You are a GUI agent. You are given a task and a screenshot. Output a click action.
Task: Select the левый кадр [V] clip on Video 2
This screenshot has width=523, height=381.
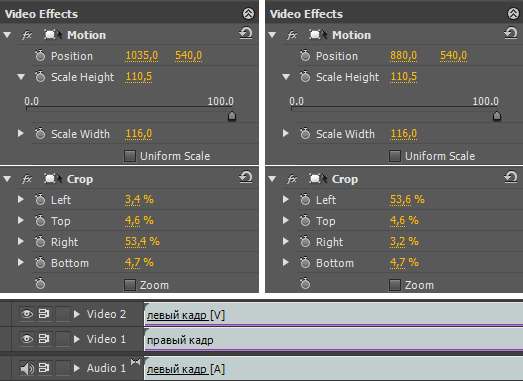pyautogui.click(x=334, y=314)
